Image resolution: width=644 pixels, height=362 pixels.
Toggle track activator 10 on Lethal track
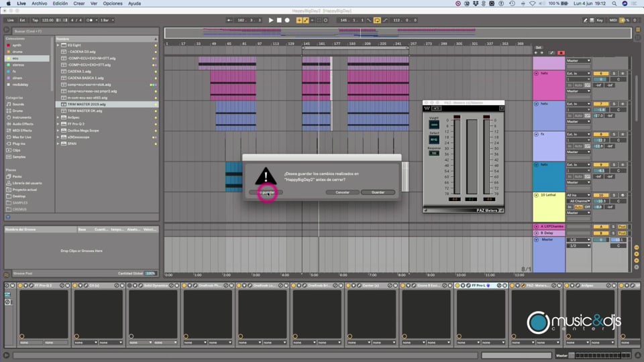pyautogui.click(x=600, y=195)
